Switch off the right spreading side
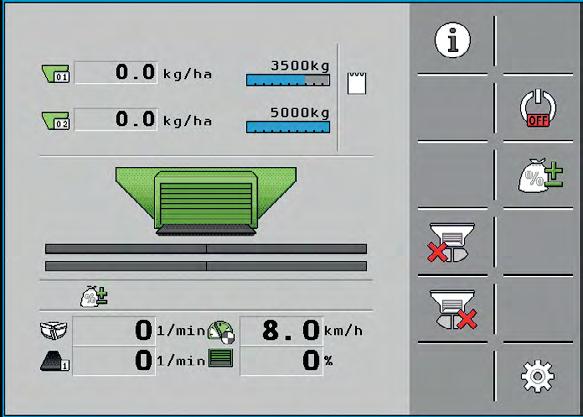This screenshot has width=583, height=417. coord(454,310)
